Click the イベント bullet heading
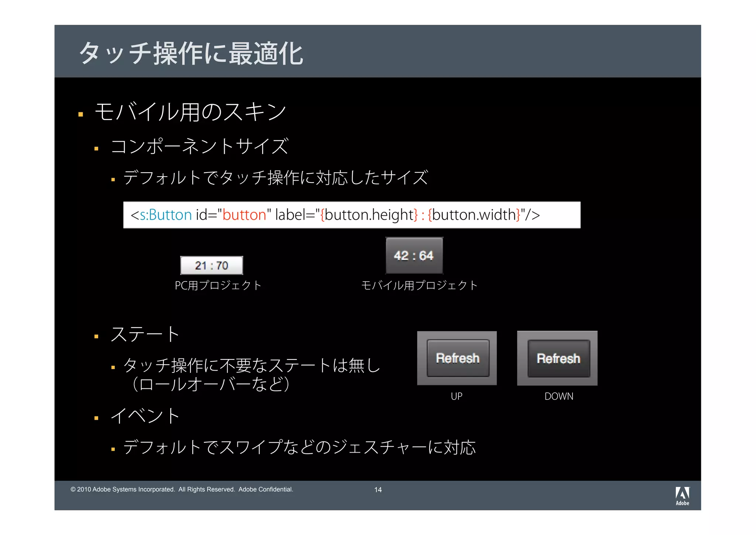The image size is (756, 535). point(145,416)
